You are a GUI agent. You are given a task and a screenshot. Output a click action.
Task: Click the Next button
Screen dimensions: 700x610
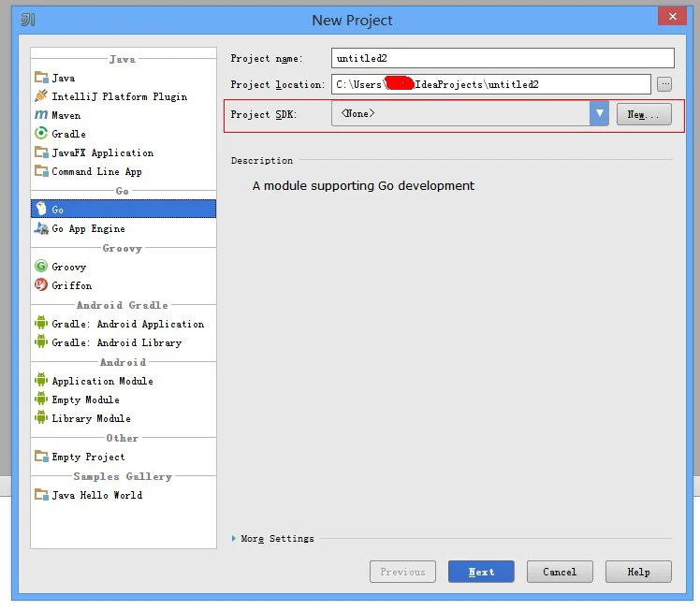[481, 572]
